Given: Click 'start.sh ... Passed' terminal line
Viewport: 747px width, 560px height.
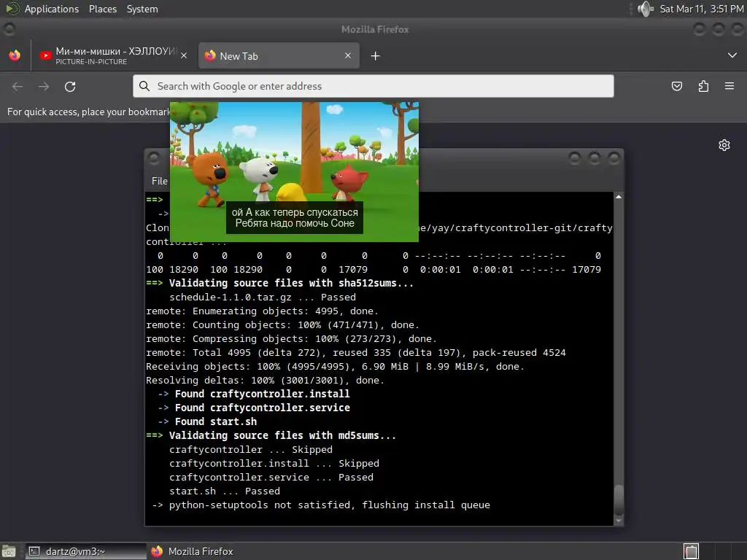Looking at the screenshot, I should 225,491.
